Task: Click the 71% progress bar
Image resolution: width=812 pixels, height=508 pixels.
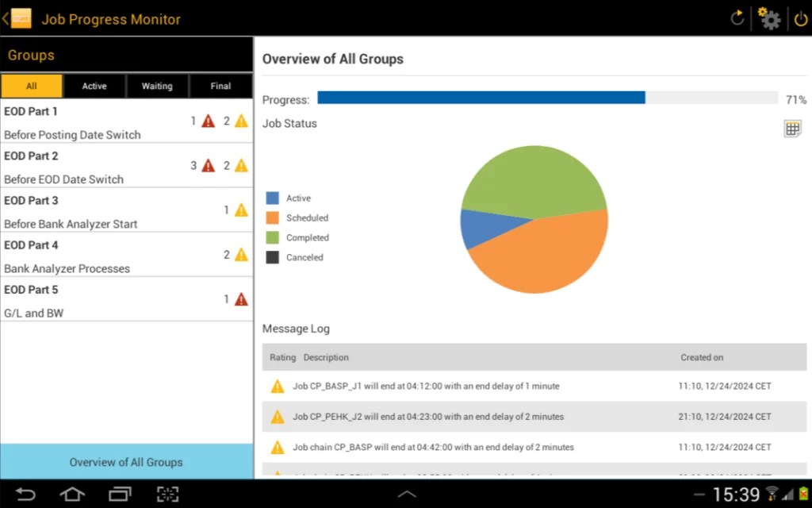Action: tap(547, 98)
